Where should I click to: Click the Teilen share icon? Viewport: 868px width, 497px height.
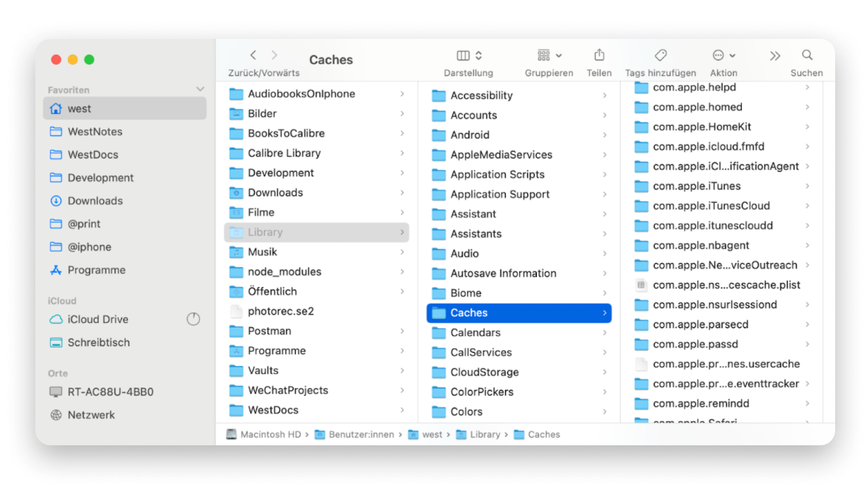(599, 55)
